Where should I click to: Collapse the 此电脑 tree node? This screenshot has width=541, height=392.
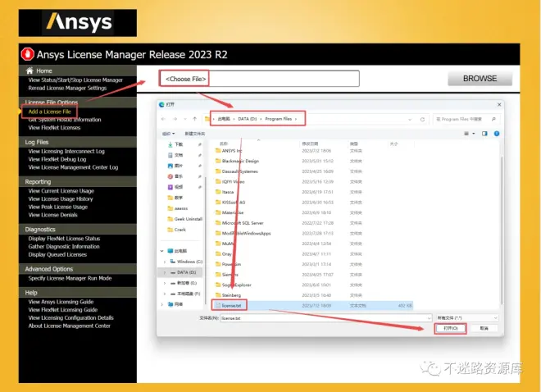[x=161, y=251]
